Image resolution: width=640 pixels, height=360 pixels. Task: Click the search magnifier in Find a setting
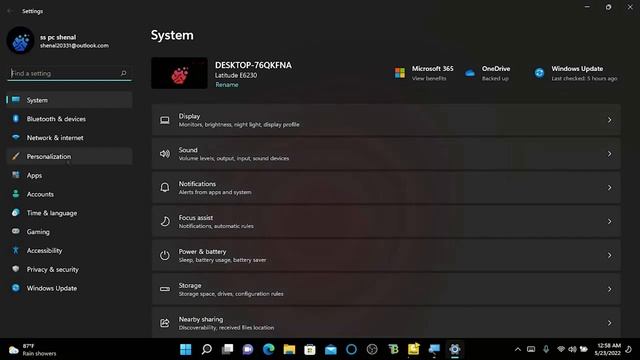coord(124,73)
